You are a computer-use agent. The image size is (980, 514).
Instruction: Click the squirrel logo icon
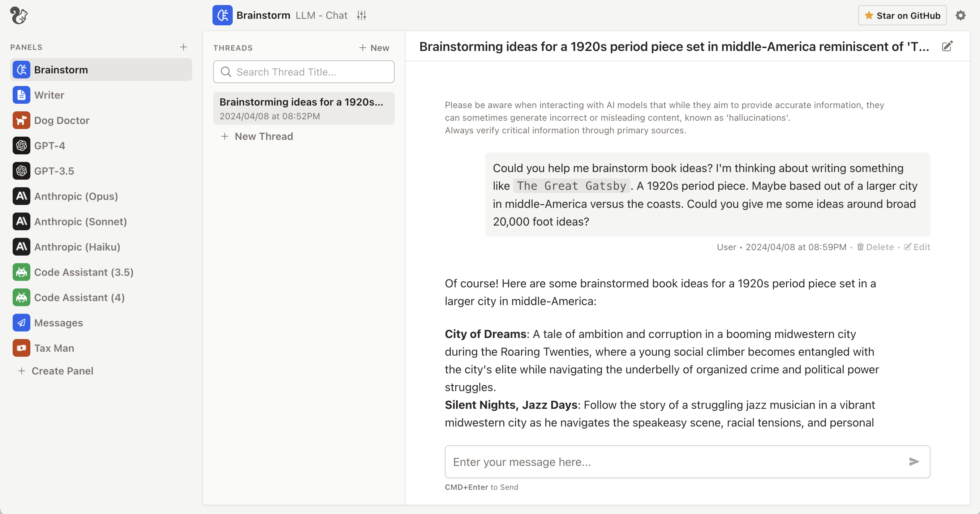[19, 15]
